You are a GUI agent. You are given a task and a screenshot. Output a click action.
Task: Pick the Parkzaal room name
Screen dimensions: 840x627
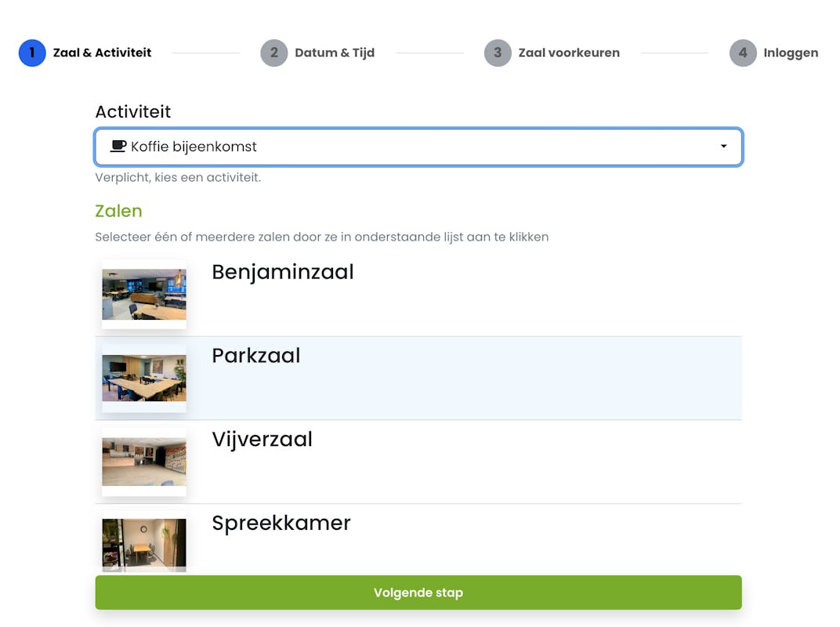click(x=256, y=356)
